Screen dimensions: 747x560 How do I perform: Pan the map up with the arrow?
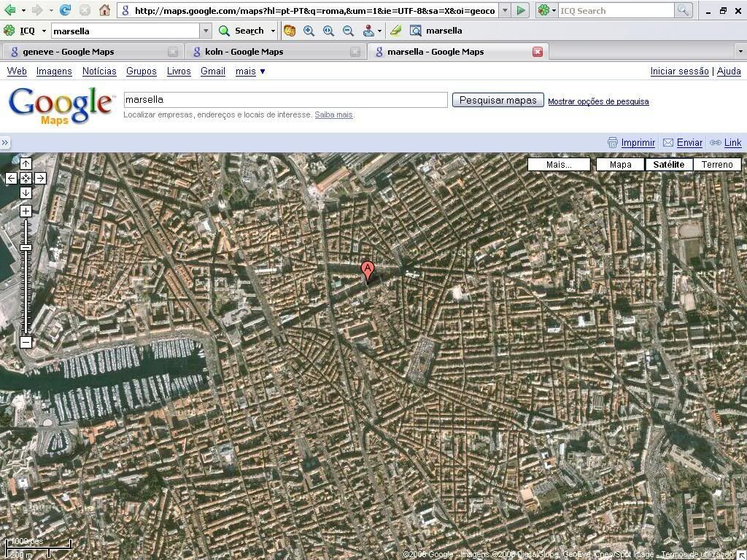pos(26,163)
